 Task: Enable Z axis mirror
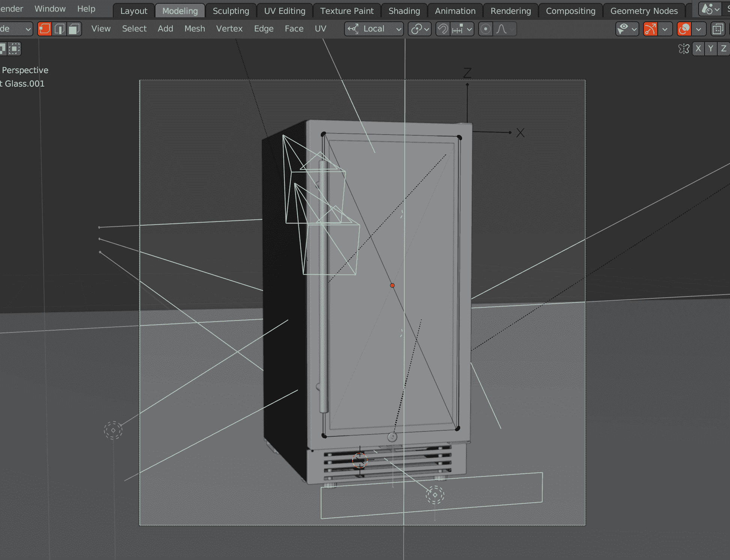click(724, 49)
